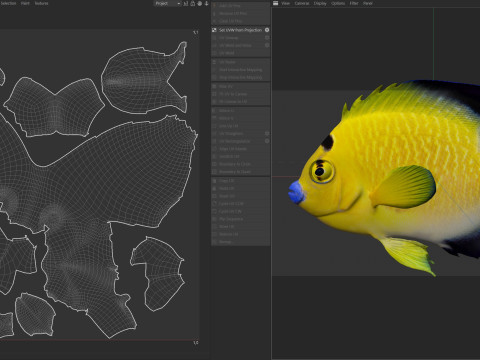Image resolution: width=480 pixels, height=360 pixels.
Task: Click the Copy UV icon
Action: [x=214, y=181]
